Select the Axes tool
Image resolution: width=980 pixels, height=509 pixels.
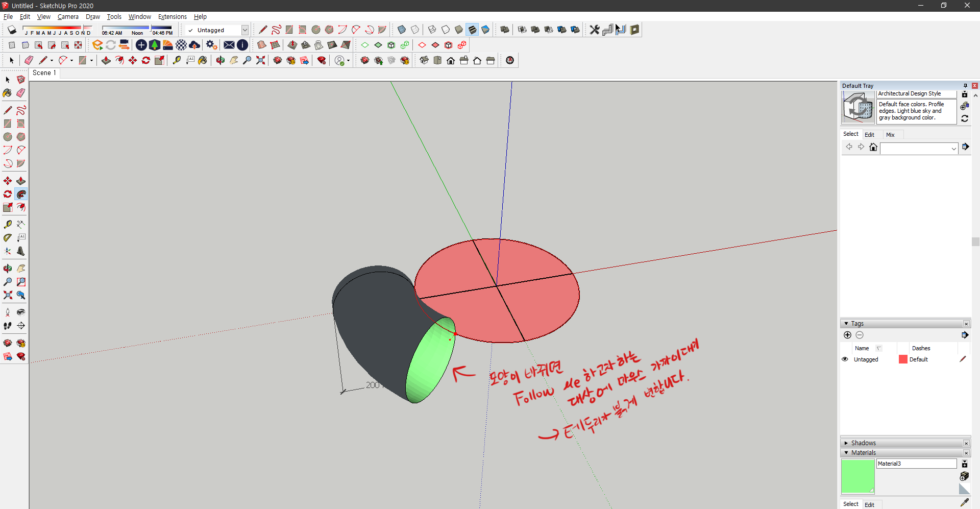(8, 251)
